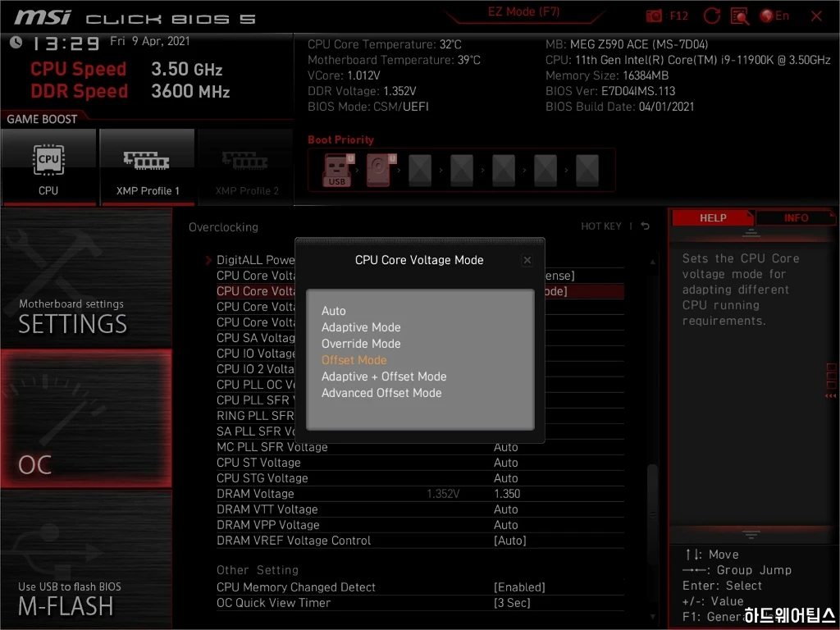The width and height of the screenshot is (840, 630).
Task: Select the USB boot device icon
Action: coord(339,170)
